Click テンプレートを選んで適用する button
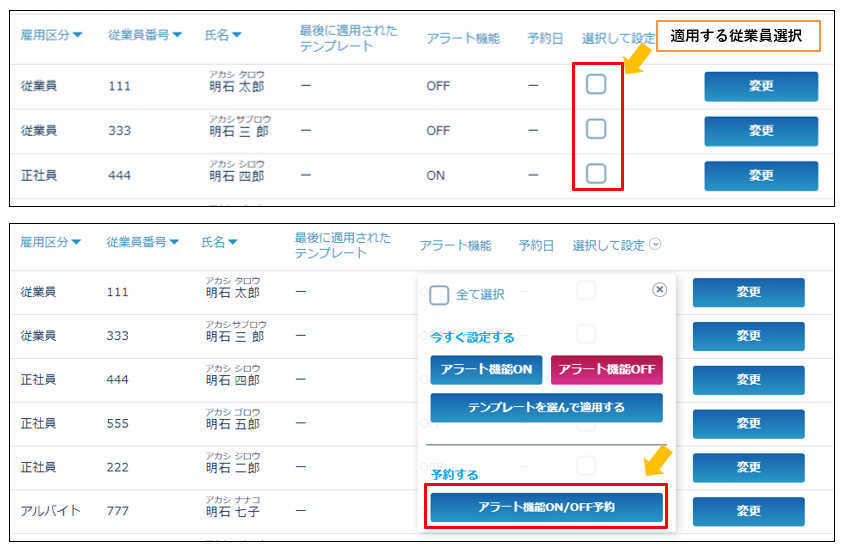842x549 pixels. click(546, 408)
